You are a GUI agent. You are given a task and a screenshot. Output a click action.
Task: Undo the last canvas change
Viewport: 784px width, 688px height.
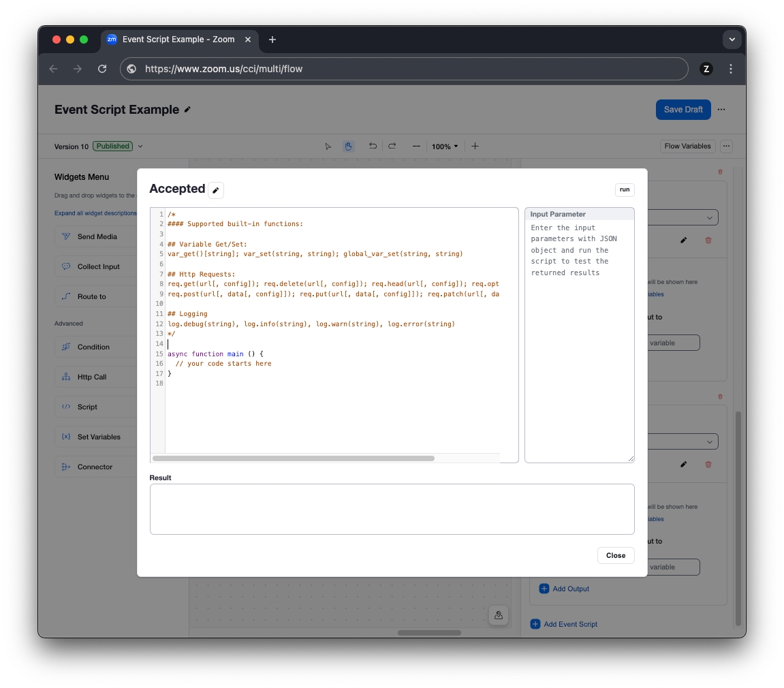[x=372, y=146]
